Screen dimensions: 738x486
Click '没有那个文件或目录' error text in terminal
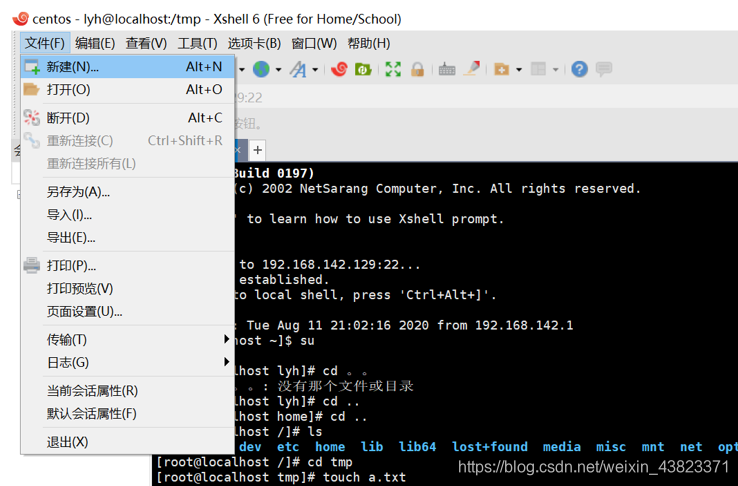pyautogui.click(x=345, y=386)
